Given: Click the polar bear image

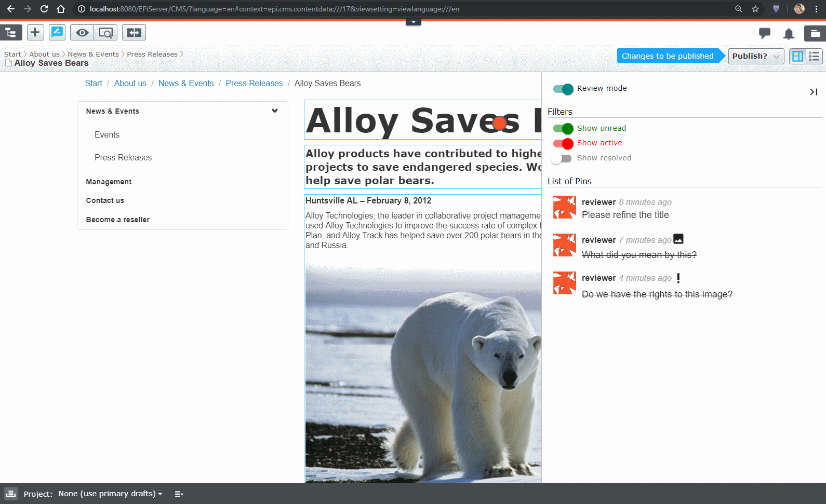Looking at the screenshot, I should [423, 373].
